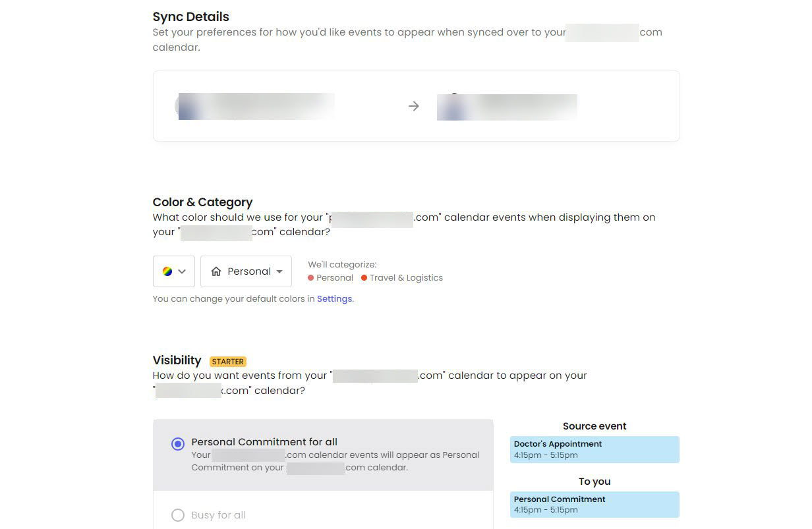Click the Doctor's Appointment source event preview
Image resolution: width=812 pixels, height=529 pixels.
[594, 449]
